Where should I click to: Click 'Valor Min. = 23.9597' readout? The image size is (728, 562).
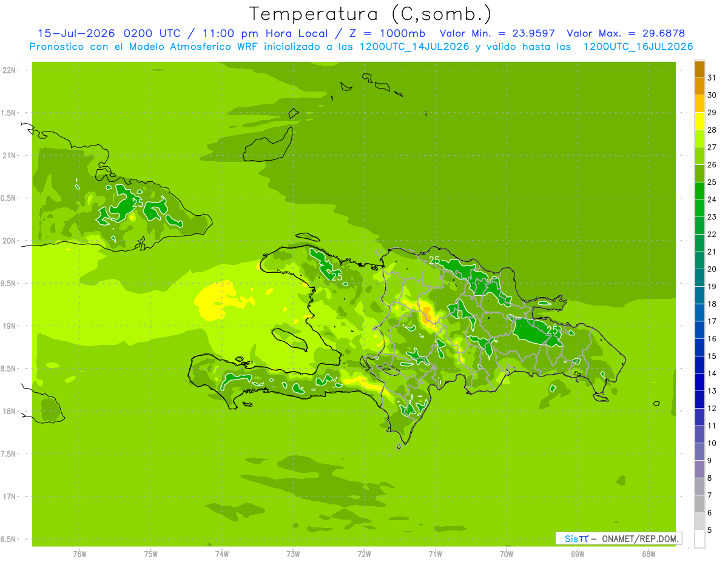coord(497,33)
